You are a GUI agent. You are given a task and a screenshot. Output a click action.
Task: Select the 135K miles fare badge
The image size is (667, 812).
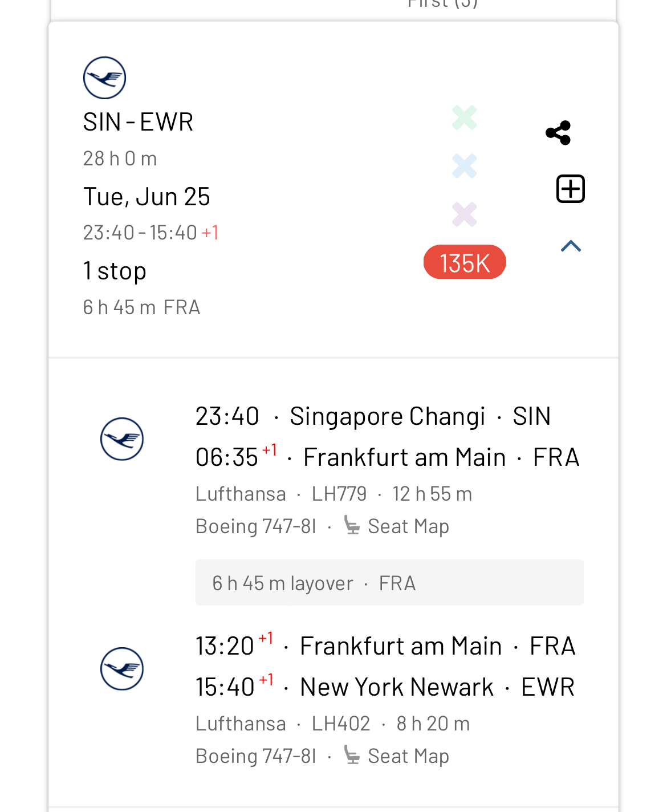coord(465,262)
